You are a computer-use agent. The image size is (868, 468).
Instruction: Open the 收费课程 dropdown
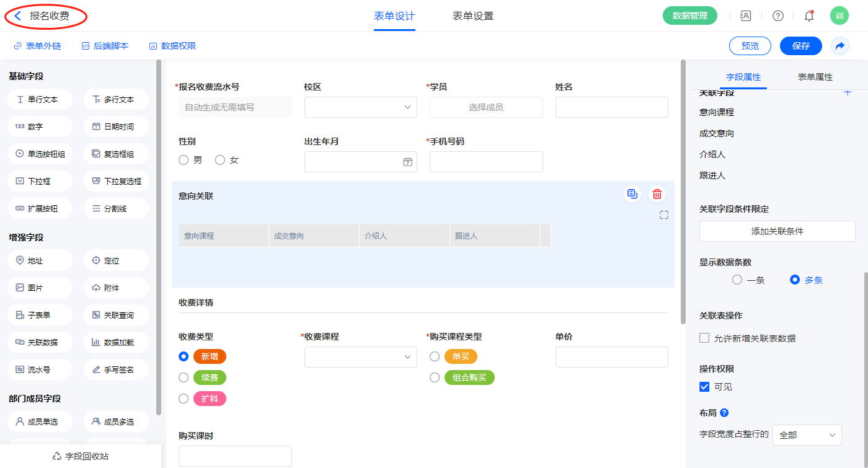pos(361,357)
